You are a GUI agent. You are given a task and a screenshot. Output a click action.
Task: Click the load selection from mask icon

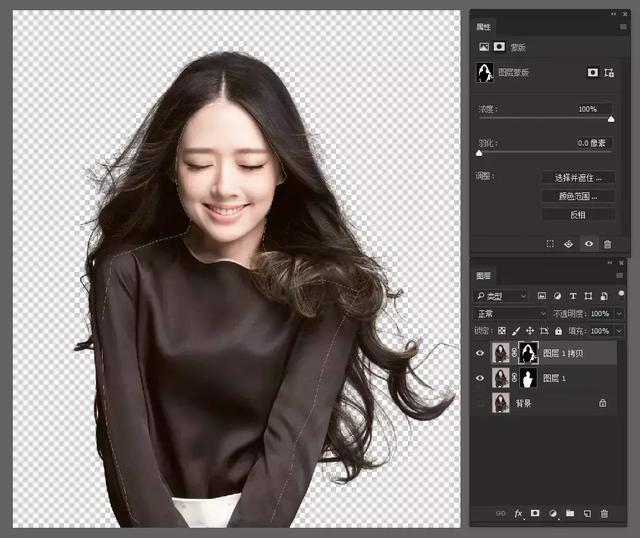tap(550, 244)
